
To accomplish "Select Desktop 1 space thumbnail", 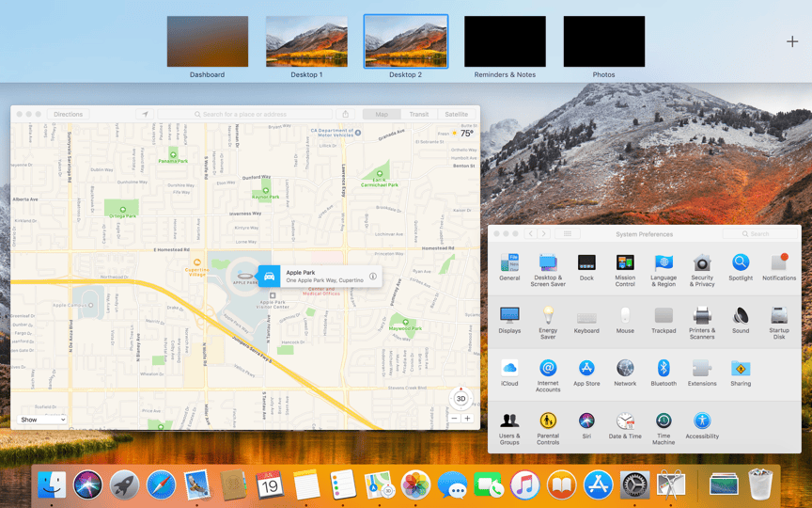I will point(306,41).
